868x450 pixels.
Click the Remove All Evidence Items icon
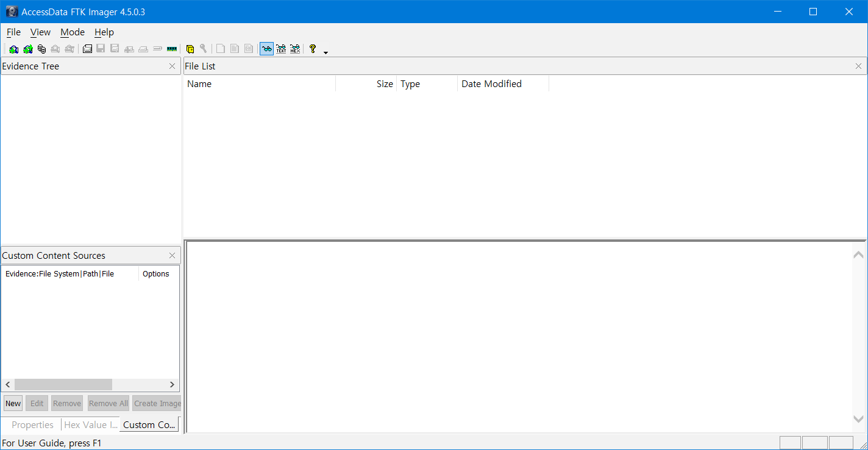click(69, 49)
